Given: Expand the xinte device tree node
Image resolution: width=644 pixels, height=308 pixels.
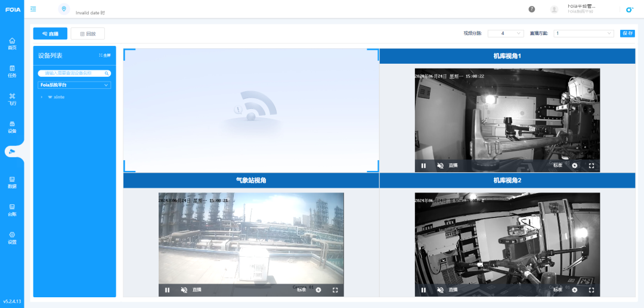Looking at the screenshot, I should pyautogui.click(x=42, y=97).
